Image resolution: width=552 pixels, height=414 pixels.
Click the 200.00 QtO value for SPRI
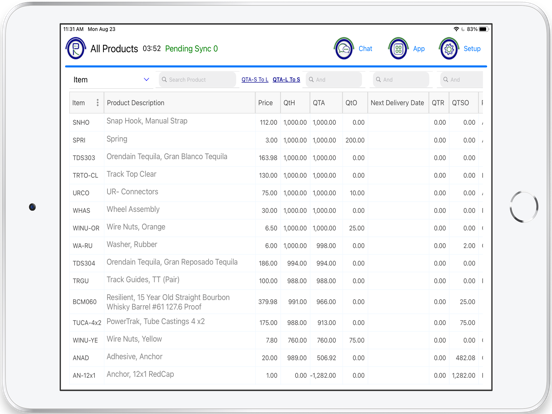tap(355, 140)
